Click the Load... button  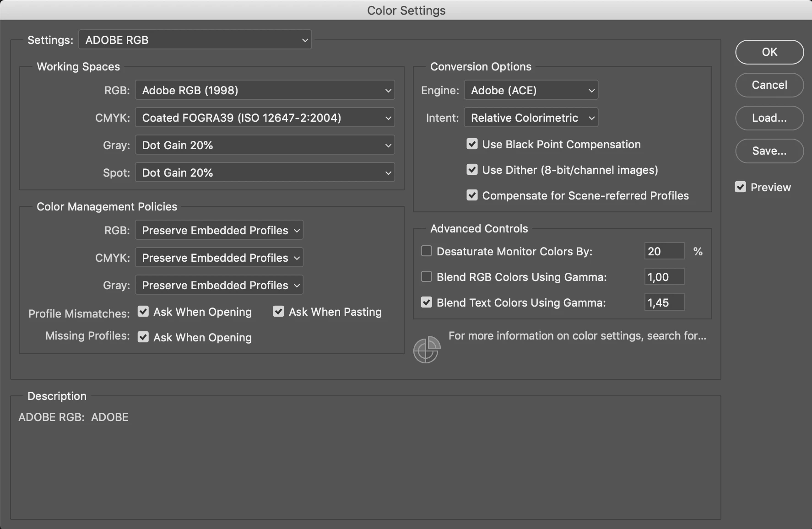(769, 118)
